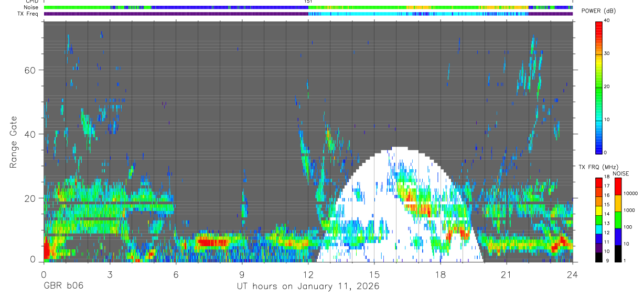Image resolution: width=644 pixels, height=297 pixels.
Task: Click the 'NOISE' legend title
Action: pos(621,173)
